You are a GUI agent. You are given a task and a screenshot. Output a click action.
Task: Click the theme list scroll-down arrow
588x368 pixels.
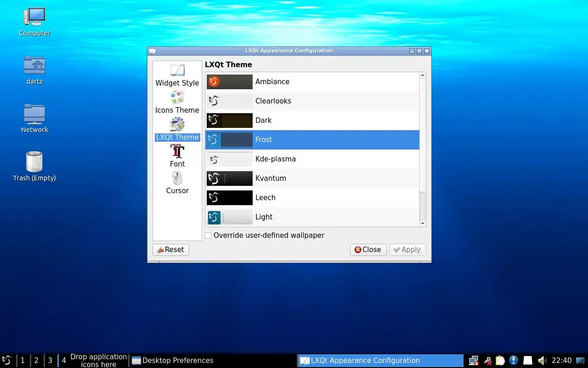pos(423,224)
